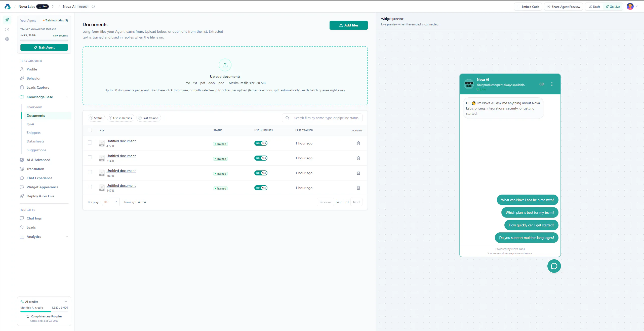Viewport: 644px width, 331px height.
Task: Open the account menu chevron beside the avatar
Action: 637,6
